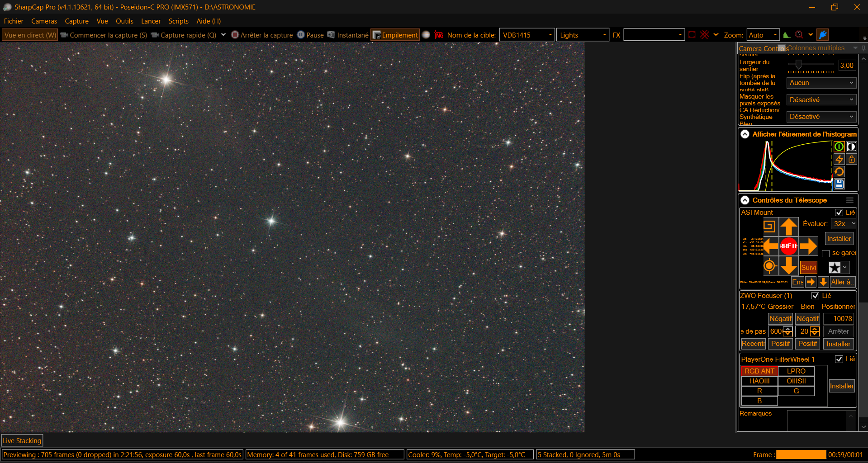This screenshot has width=868, height=463.
Task: Slew the mount left with the left arrow
Action: (770, 246)
